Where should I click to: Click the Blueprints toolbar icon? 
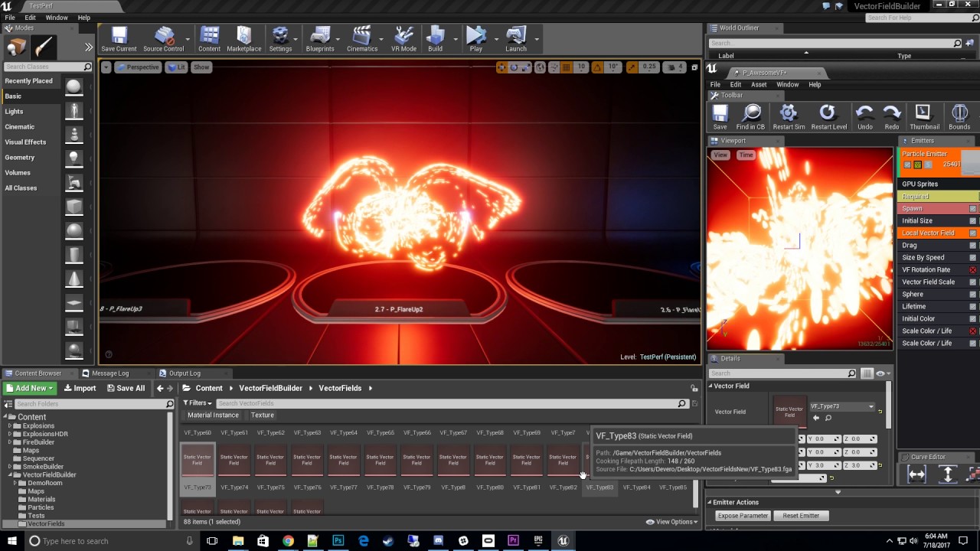click(x=320, y=40)
